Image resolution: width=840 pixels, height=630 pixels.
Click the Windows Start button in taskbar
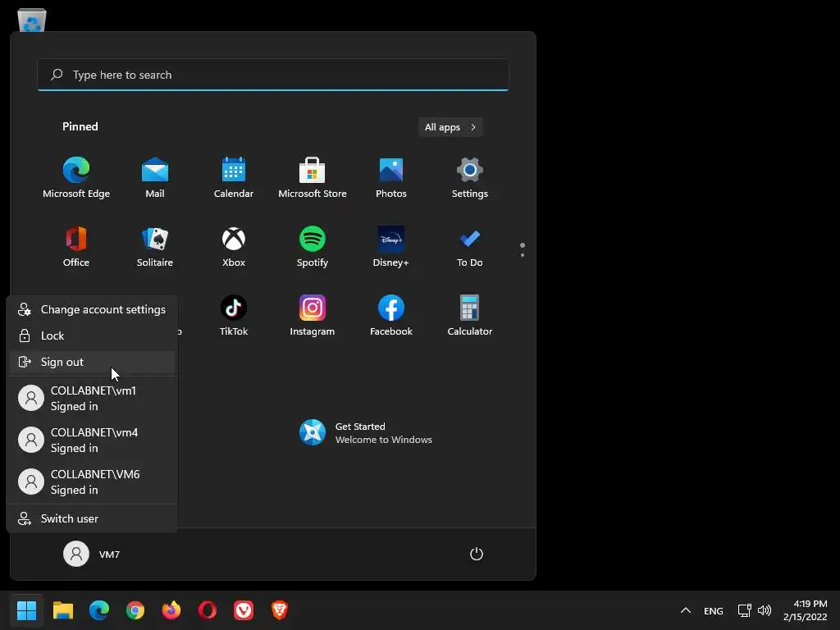(x=26, y=610)
